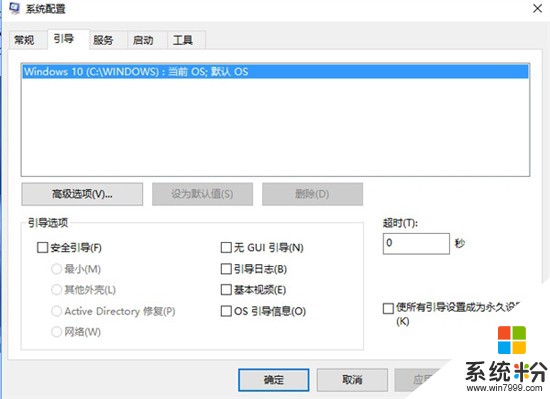Tick the 无 GUI 引导(N) checkbox
Viewport: 550px width, 399px height.
tap(226, 248)
